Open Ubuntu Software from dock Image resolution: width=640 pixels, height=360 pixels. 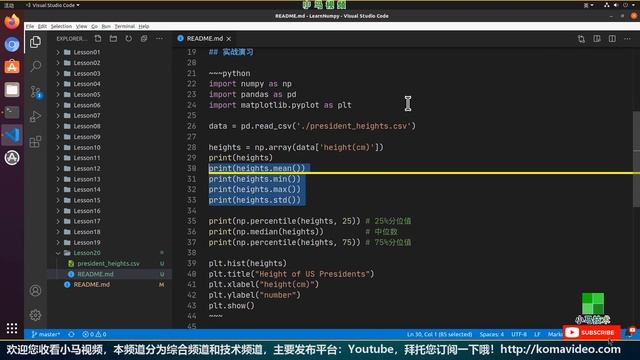[x=12, y=67]
